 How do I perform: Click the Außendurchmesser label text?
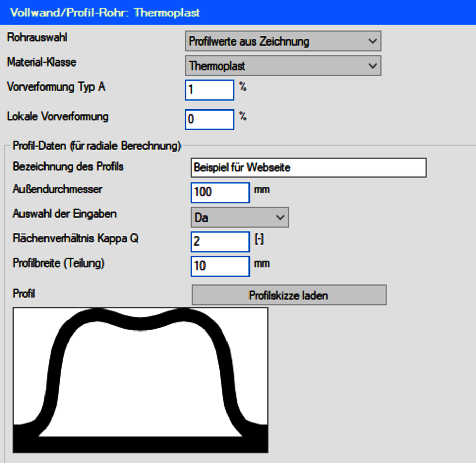57,189
